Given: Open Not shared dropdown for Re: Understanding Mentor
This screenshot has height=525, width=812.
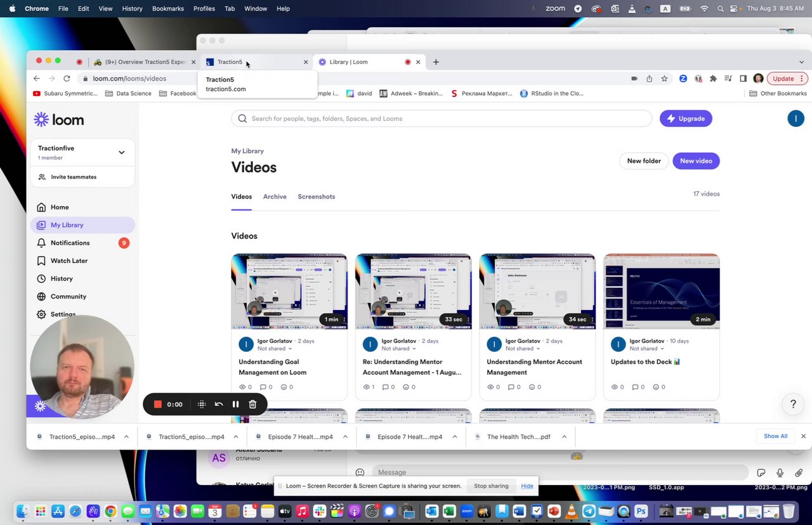Looking at the screenshot, I should pyautogui.click(x=399, y=349).
